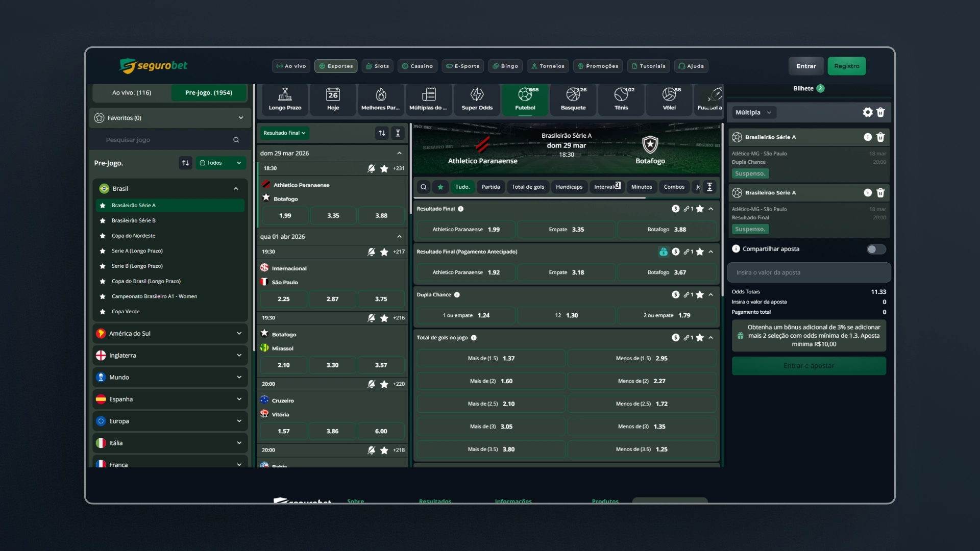Favorite the Resultado Final market
Viewport: 980px width, 551px height.
point(700,209)
